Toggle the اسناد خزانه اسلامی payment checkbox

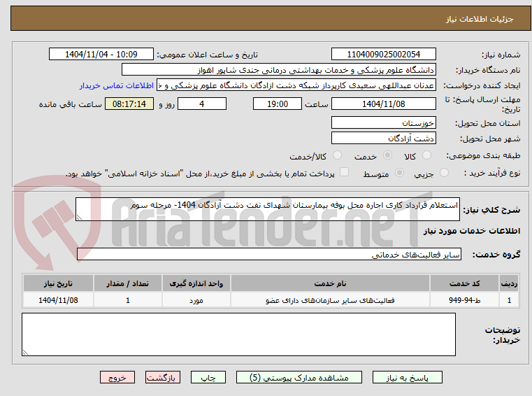[x=344, y=172]
